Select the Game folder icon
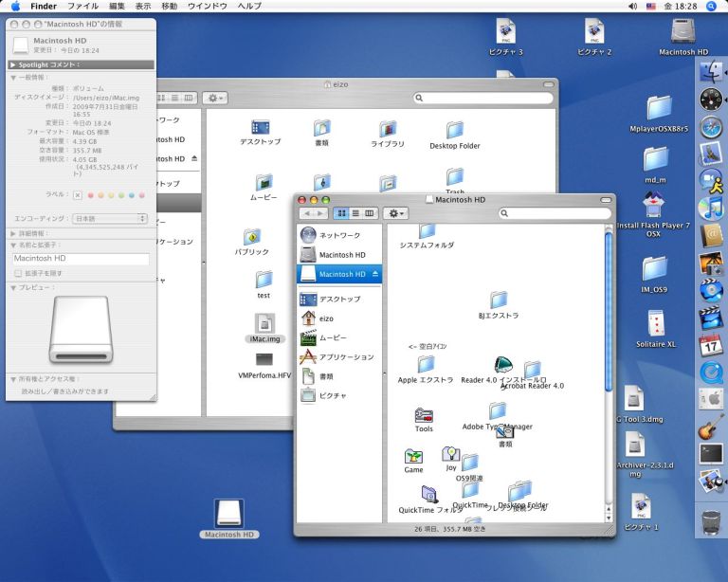The width and height of the screenshot is (728, 582). (413, 461)
